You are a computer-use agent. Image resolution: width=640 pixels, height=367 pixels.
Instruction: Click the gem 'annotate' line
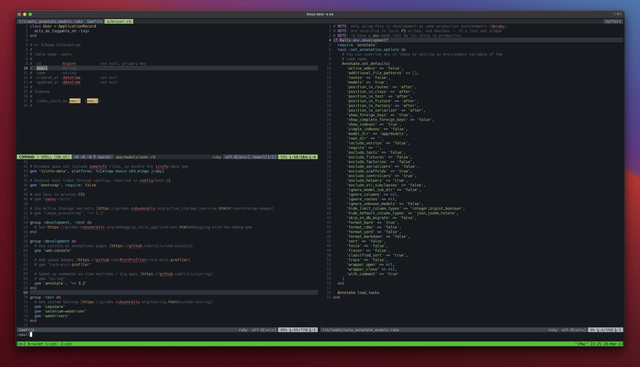tap(60, 283)
